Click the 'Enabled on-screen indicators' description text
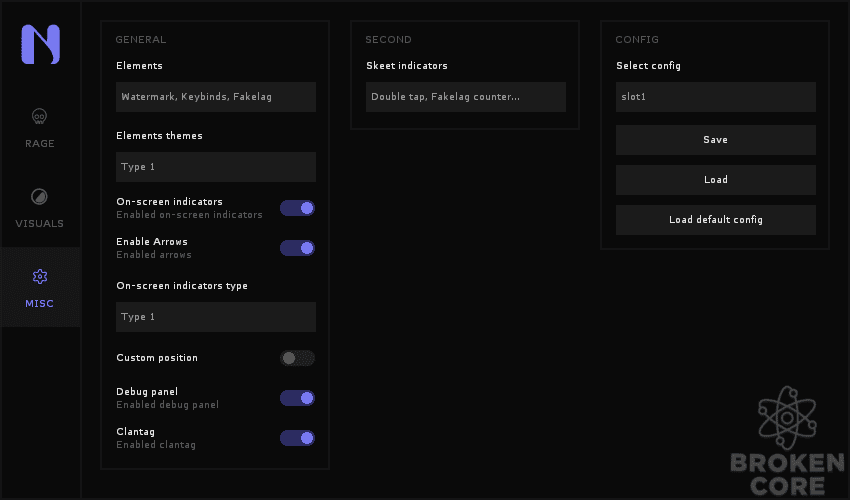The height and width of the screenshot is (500, 850). point(189,215)
